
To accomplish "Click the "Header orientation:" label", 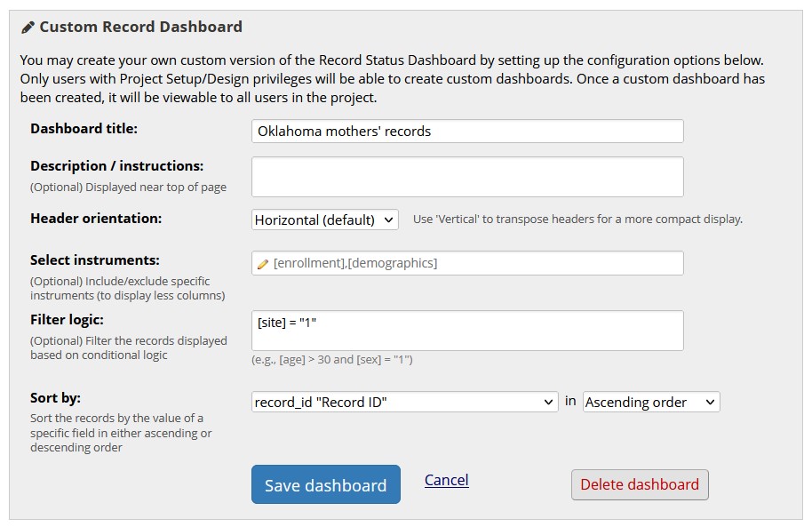I will (96, 218).
